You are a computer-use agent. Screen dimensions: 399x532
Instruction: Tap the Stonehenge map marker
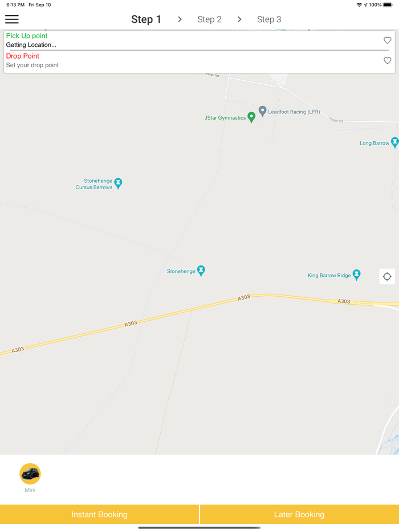(x=201, y=271)
